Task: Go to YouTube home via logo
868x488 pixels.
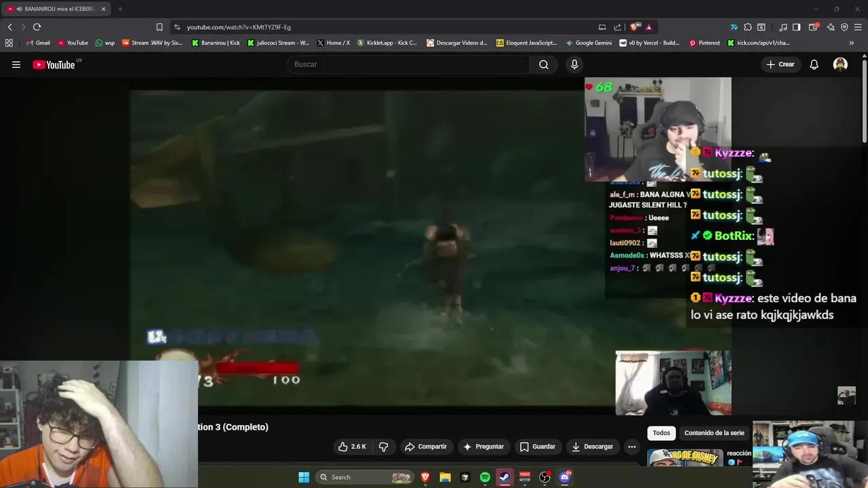Action: coord(54,64)
